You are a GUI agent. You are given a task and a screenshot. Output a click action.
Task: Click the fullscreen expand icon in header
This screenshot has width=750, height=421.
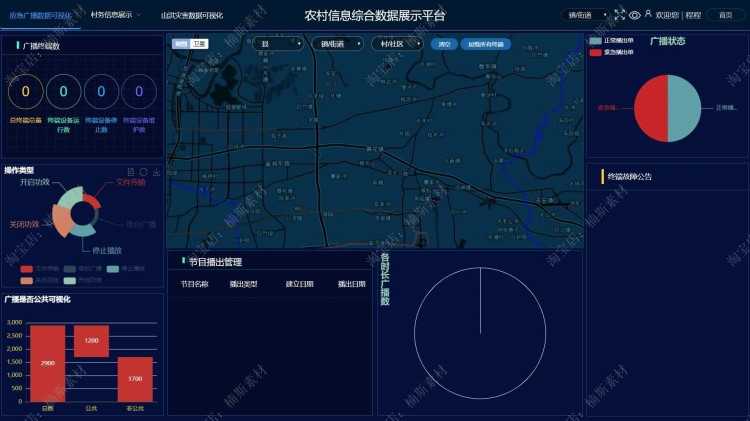tap(619, 15)
